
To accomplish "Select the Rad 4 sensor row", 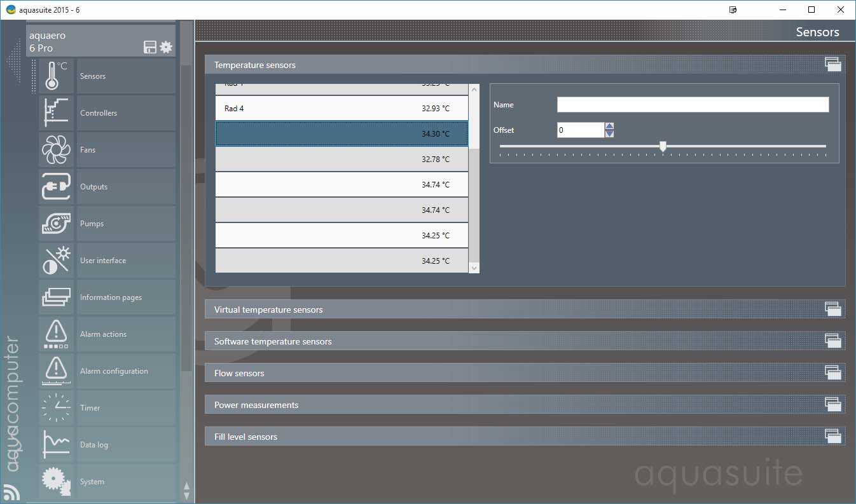I will 342,109.
